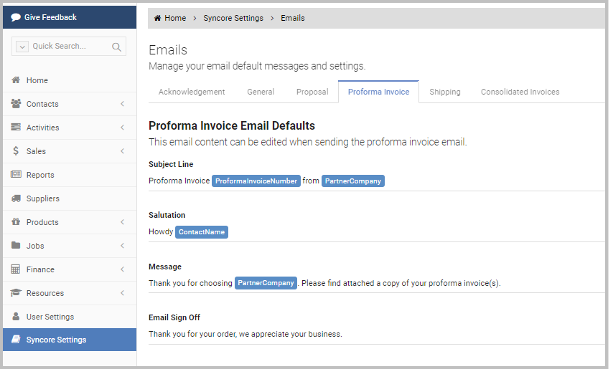Open the Consolidated Invoices tab
Viewport: 610px width, 370px height.
point(520,92)
